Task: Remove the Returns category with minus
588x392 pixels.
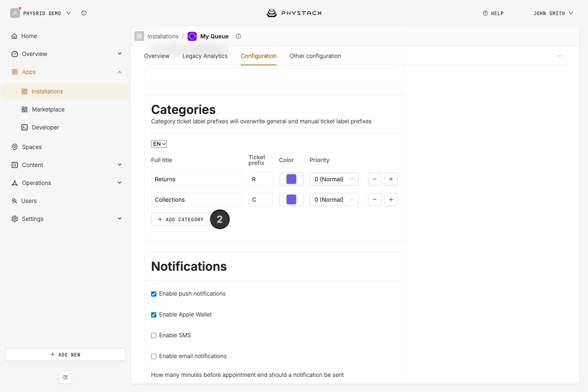Action: click(x=374, y=179)
